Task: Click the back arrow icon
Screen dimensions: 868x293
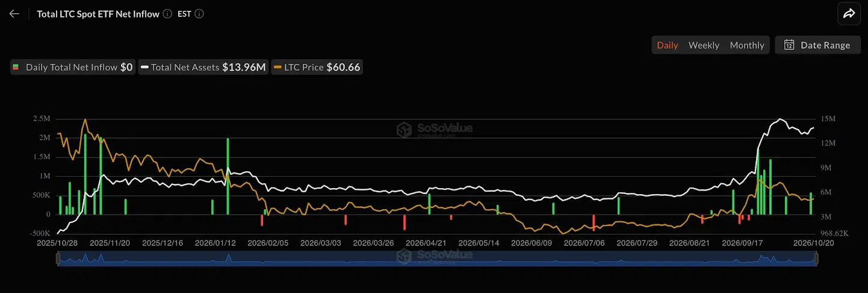Action: pos(14,14)
